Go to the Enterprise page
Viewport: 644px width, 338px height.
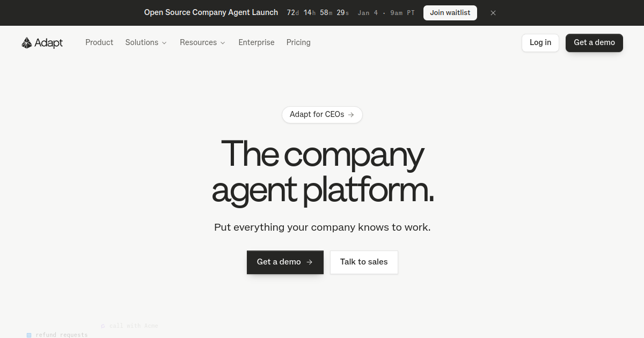point(257,42)
